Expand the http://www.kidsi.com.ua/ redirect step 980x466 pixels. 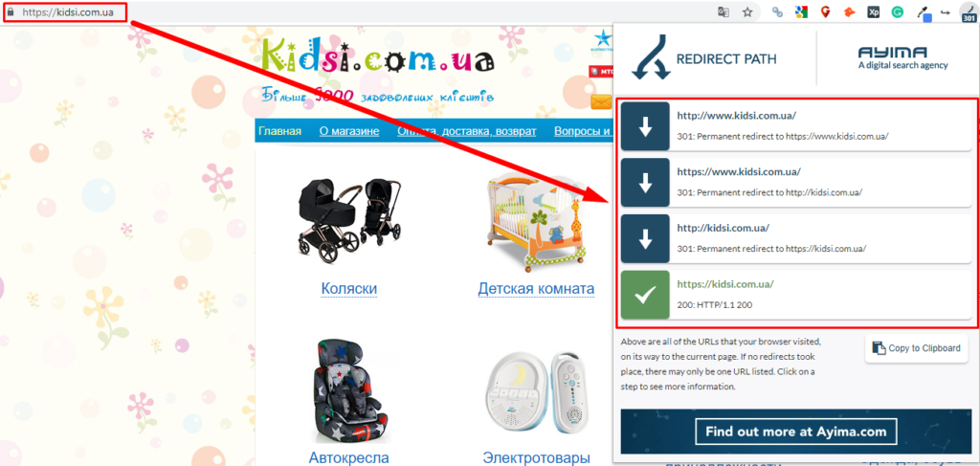pyautogui.click(x=796, y=126)
